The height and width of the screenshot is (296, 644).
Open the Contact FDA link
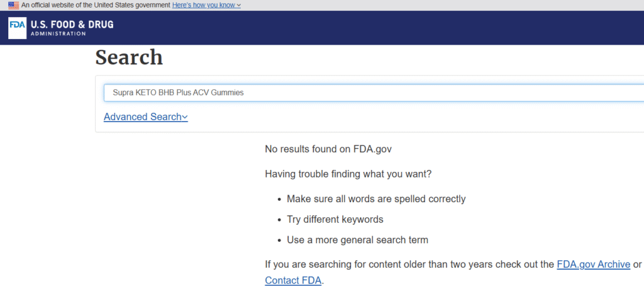[x=293, y=281]
